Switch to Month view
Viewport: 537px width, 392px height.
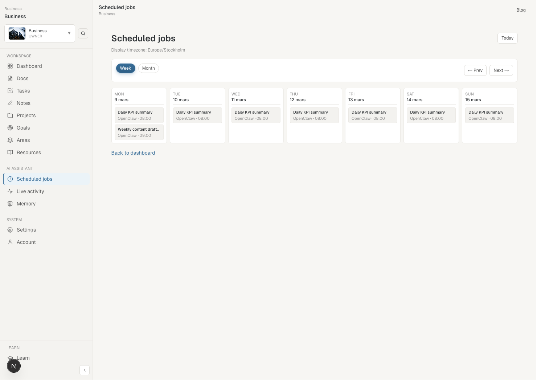click(x=148, y=68)
